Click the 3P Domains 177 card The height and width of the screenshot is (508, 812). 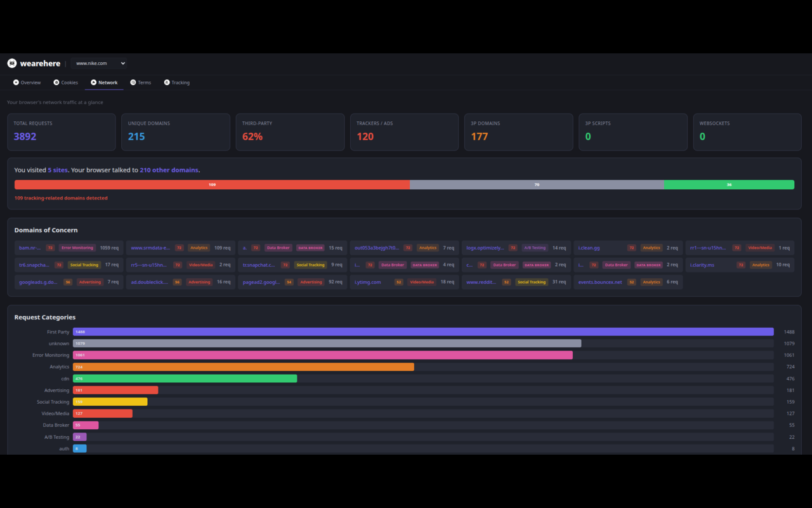point(519,132)
